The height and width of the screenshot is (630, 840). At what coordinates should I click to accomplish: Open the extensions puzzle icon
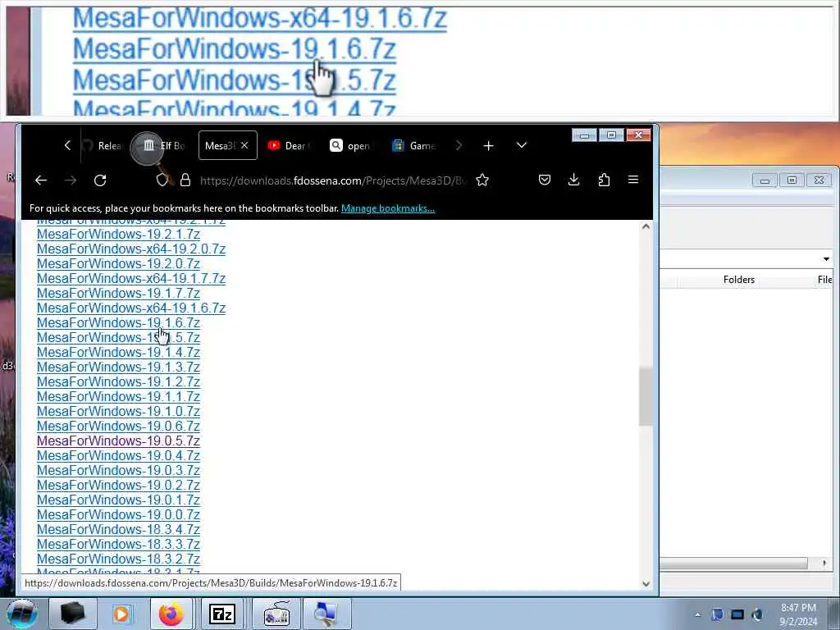coord(604,180)
